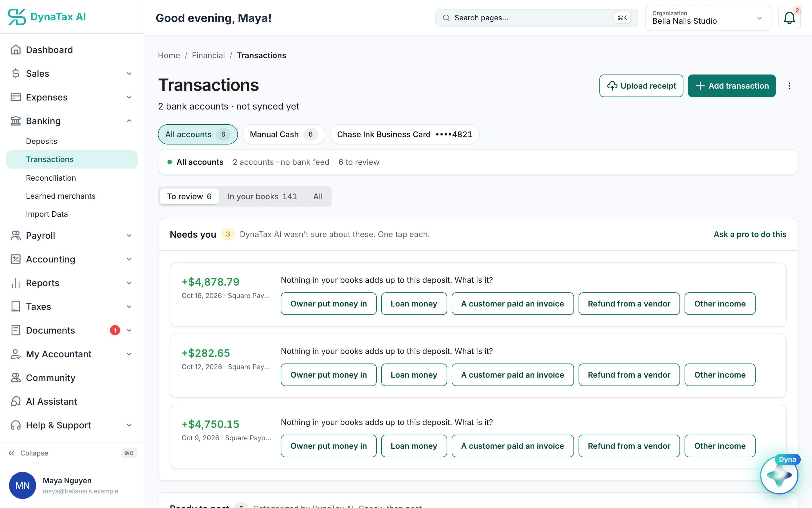Screen dimensions: 812x508
Task: Open Reconciliation in Banking submenu
Action: coord(51,178)
